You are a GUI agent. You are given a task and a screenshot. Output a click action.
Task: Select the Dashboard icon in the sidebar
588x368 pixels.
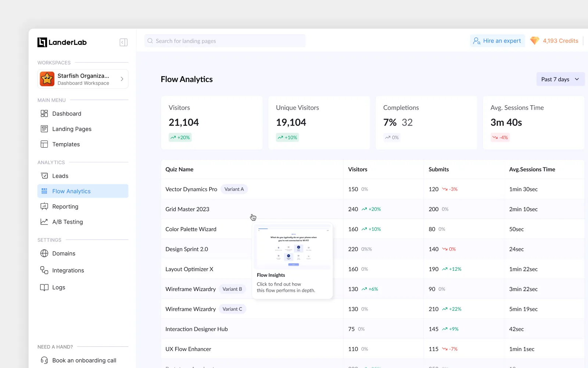point(44,113)
